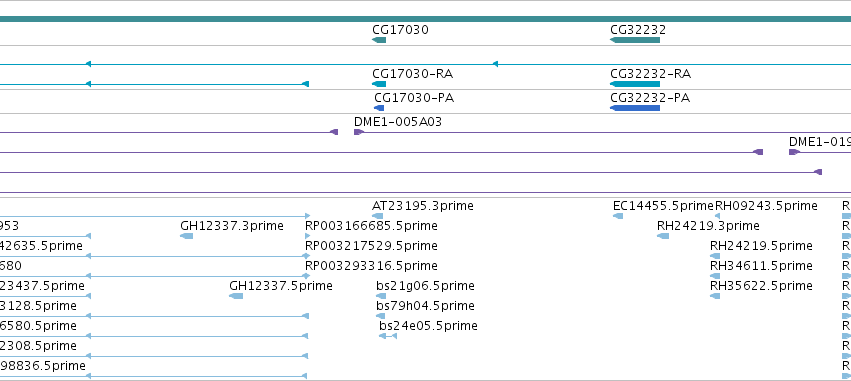Select the CG32232 gene bar
The image size is (851, 381).
click(x=635, y=40)
